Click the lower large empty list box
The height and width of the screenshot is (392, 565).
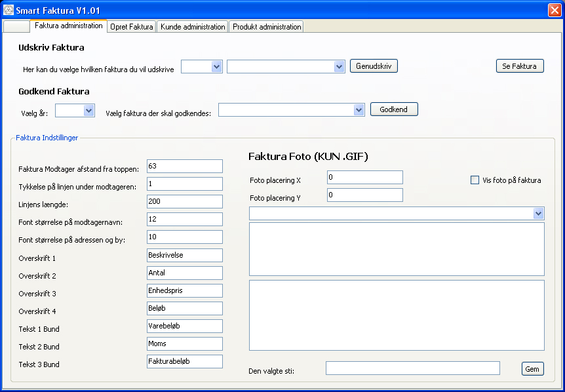coord(397,315)
